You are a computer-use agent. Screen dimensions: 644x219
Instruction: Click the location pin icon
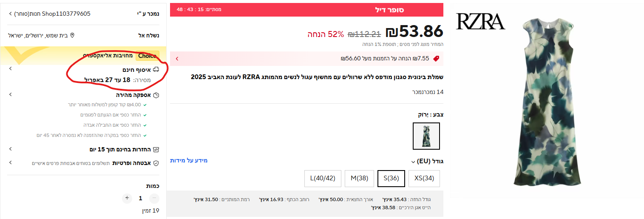pyautogui.click(x=72, y=35)
